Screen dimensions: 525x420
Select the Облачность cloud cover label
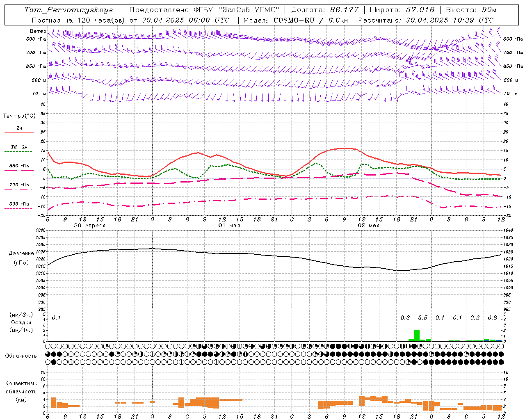pyautogui.click(x=21, y=356)
